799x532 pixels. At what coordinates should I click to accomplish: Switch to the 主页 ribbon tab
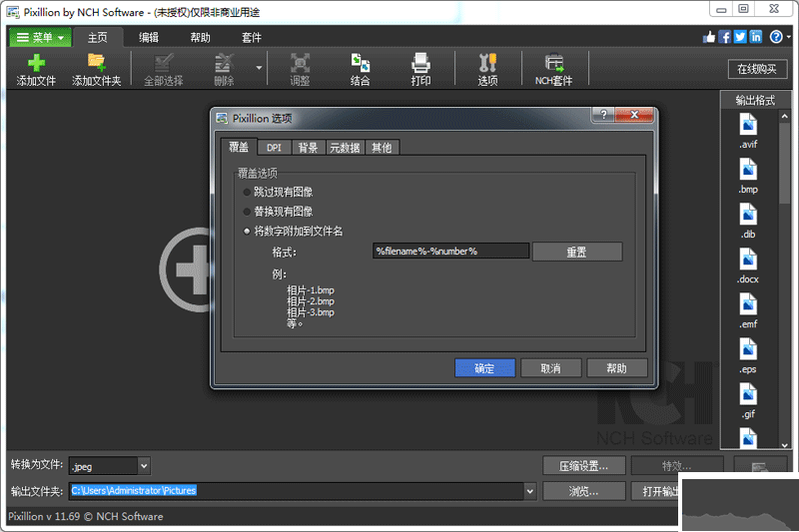pos(97,37)
